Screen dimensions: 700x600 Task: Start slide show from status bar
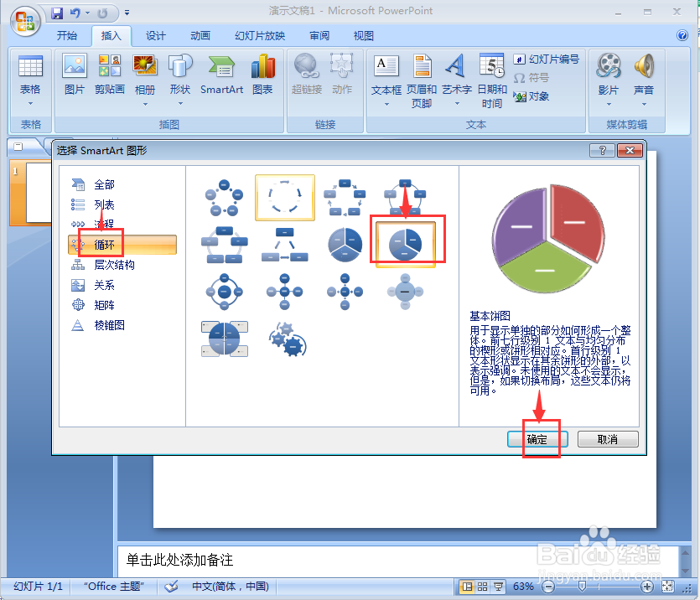498,586
